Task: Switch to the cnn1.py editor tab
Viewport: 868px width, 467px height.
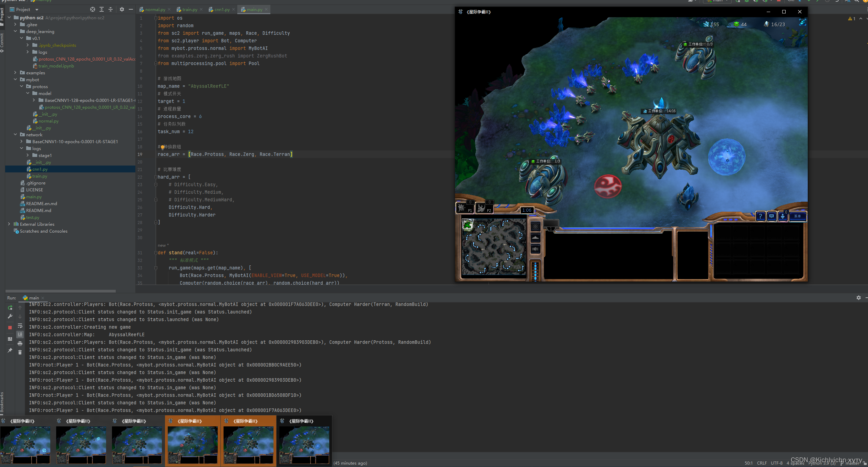Action: click(221, 10)
